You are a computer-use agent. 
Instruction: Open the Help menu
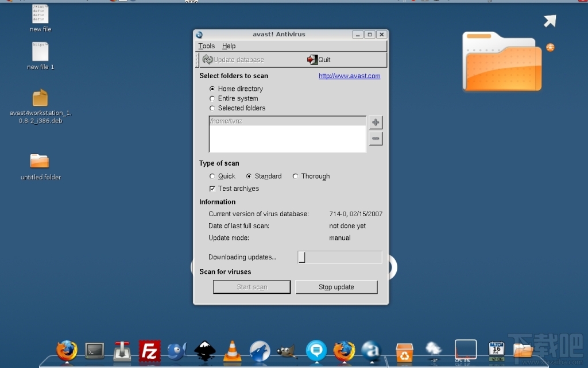229,46
